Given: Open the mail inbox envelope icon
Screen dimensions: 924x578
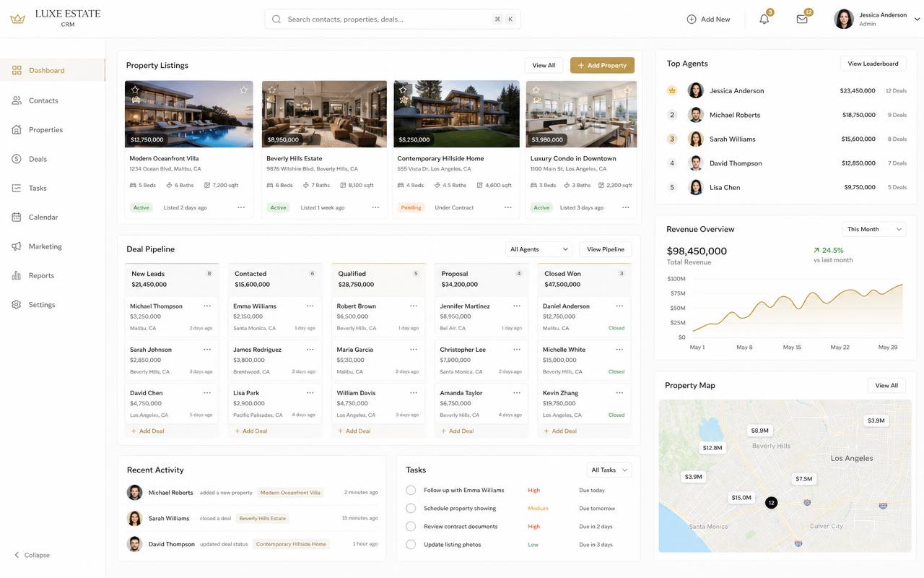Looking at the screenshot, I should point(802,19).
